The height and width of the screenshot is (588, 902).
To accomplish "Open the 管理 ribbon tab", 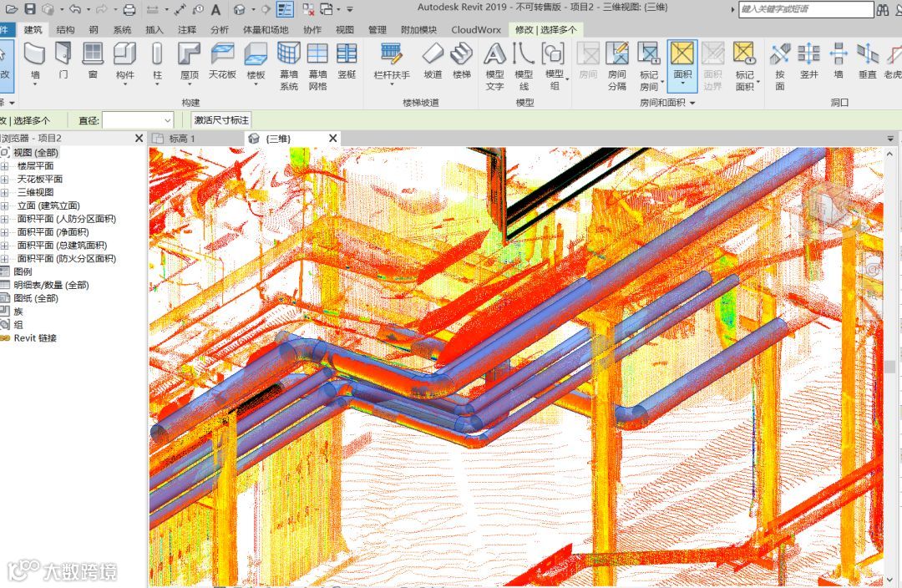I will [x=378, y=29].
